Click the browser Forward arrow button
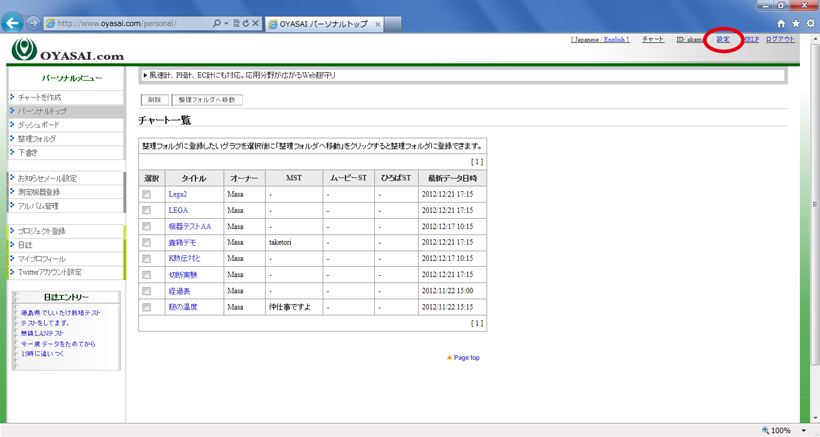Image resolution: width=820 pixels, height=437 pixels. tap(33, 23)
